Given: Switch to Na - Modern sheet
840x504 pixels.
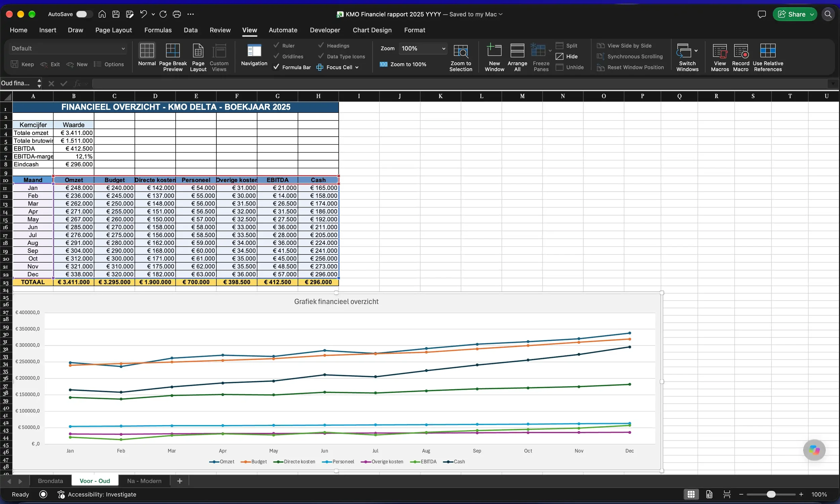Looking at the screenshot, I should [144, 481].
